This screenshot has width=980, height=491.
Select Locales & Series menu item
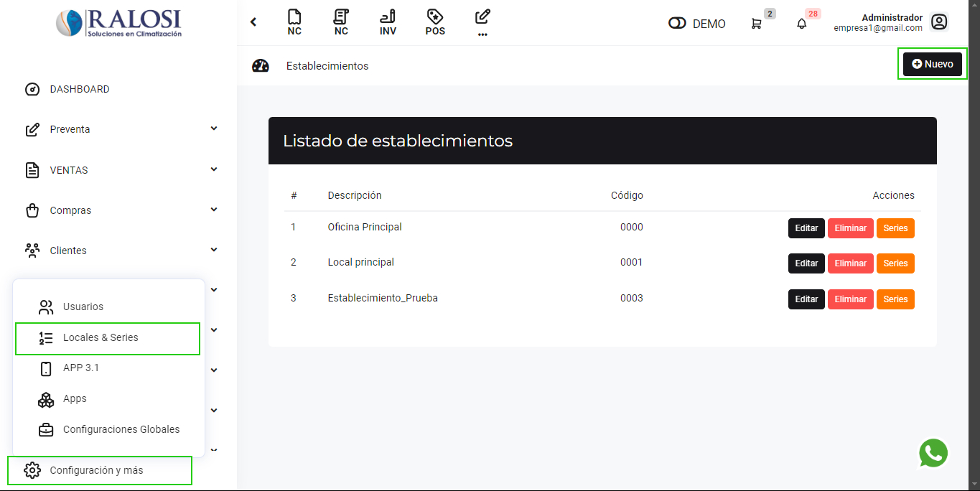(x=101, y=337)
